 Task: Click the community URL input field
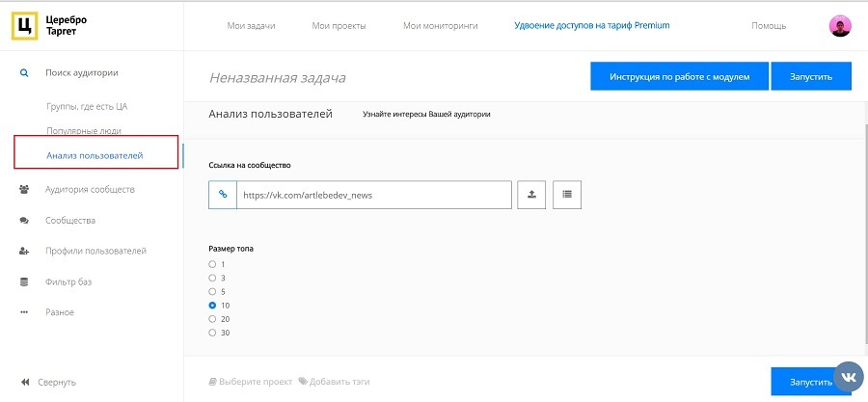coord(373,195)
